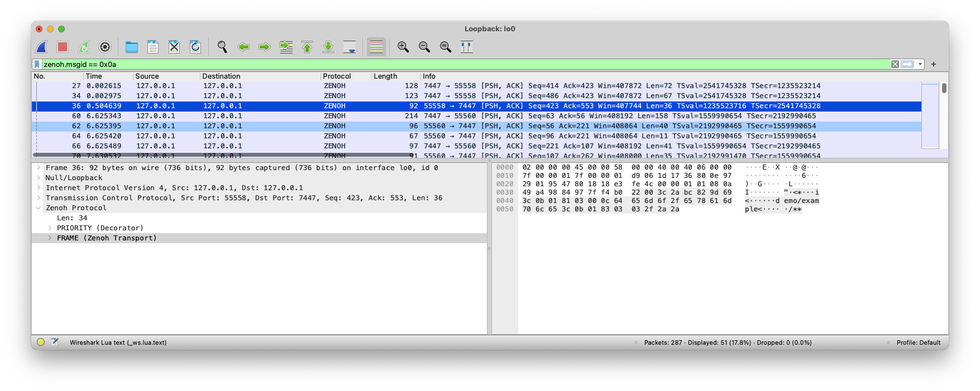Jump to the first packet

pos(307,47)
